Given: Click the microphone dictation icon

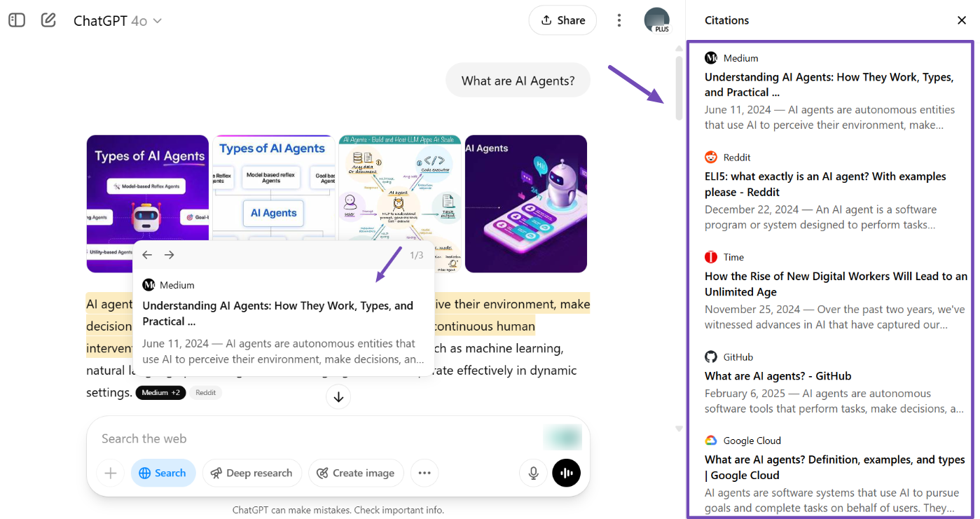Looking at the screenshot, I should coord(533,473).
